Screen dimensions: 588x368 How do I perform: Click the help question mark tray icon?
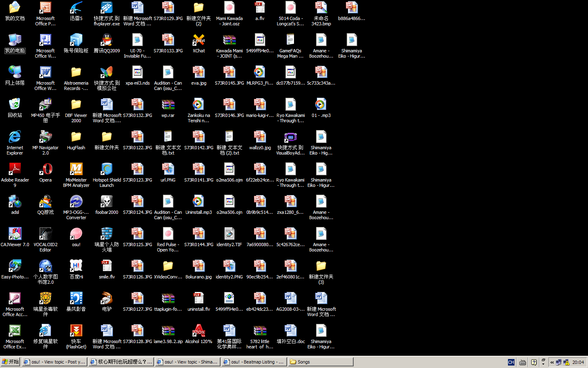point(534,362)
